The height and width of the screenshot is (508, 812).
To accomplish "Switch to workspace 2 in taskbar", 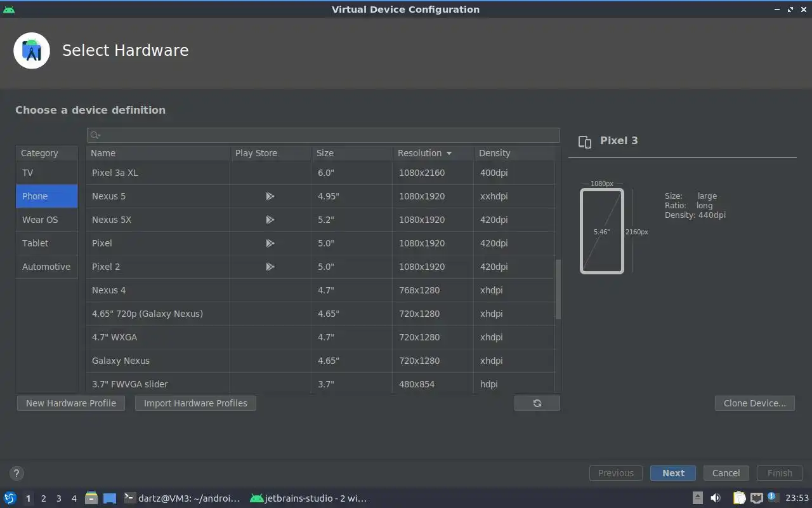I will (x=43, y=498).
